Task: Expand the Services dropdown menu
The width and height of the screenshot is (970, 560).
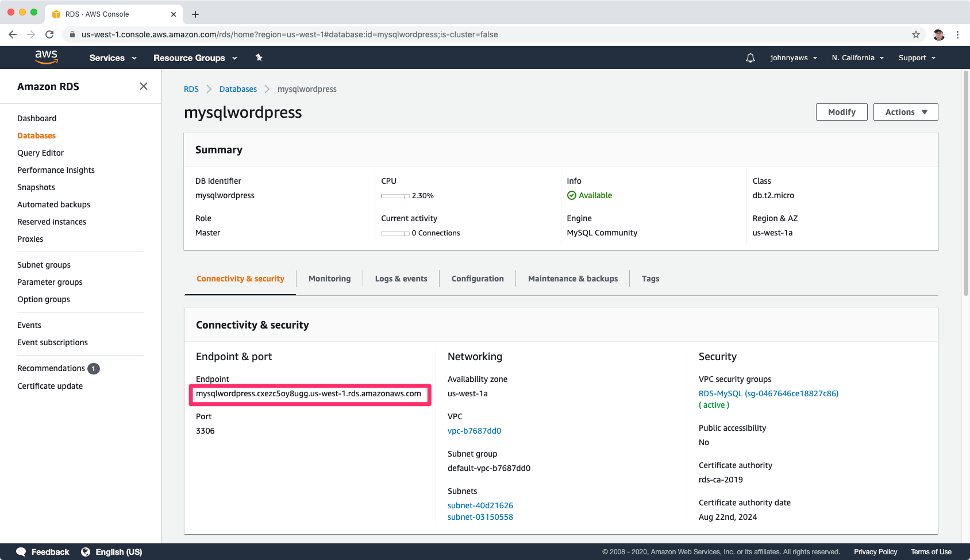Action: [113, 58]
